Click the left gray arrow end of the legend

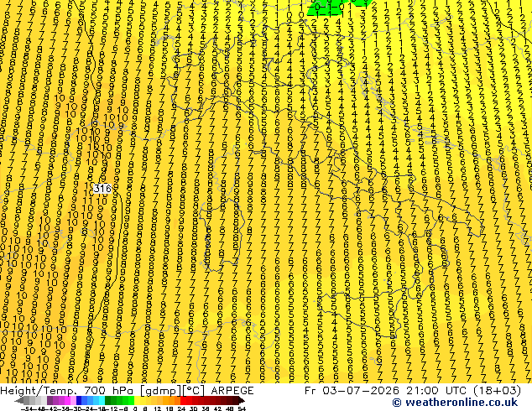(x=19, y=401)
